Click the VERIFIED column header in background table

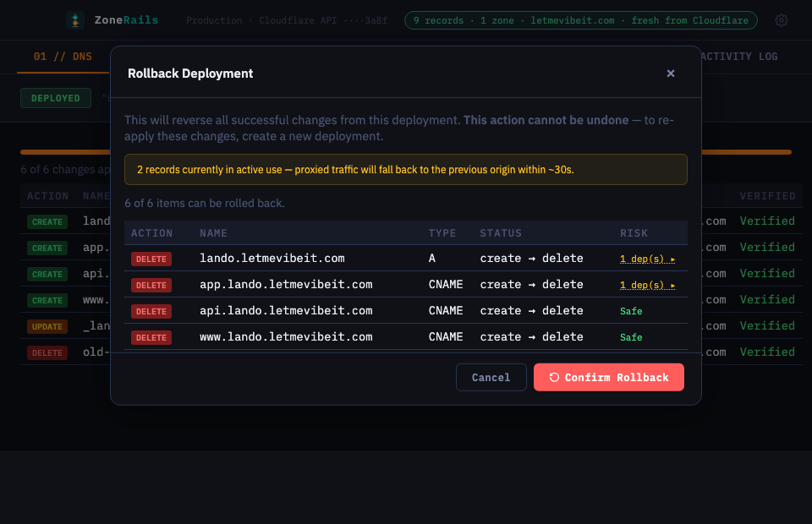point(767,196)
